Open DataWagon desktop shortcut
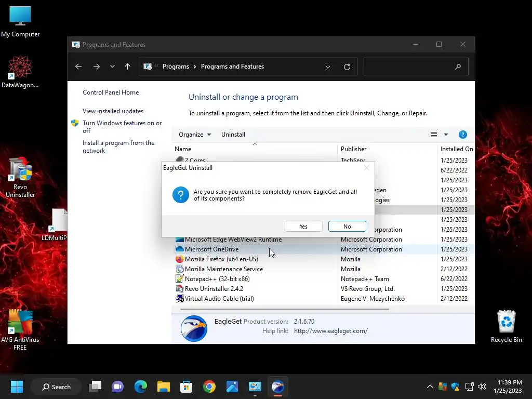The image size is (532, 399). point(20,72)
